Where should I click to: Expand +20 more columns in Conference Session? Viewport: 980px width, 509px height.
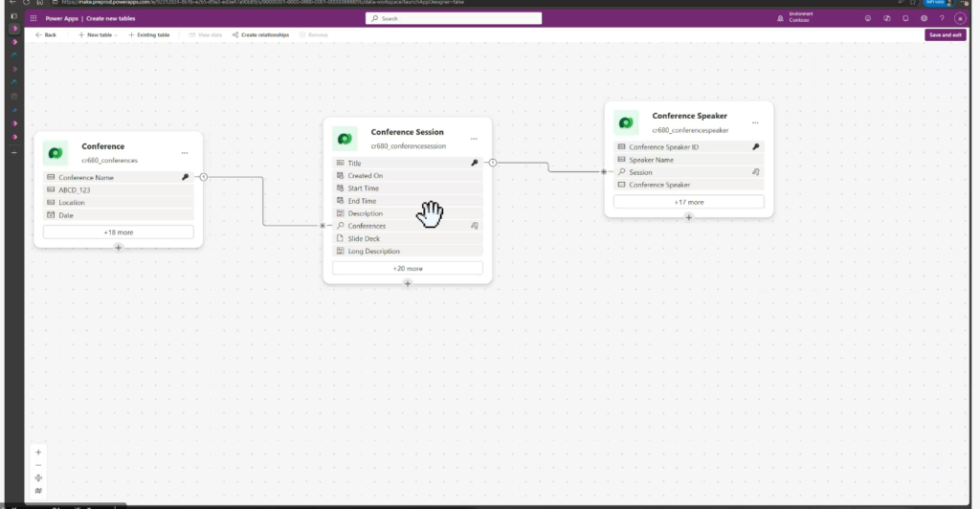tap(408, 269)
